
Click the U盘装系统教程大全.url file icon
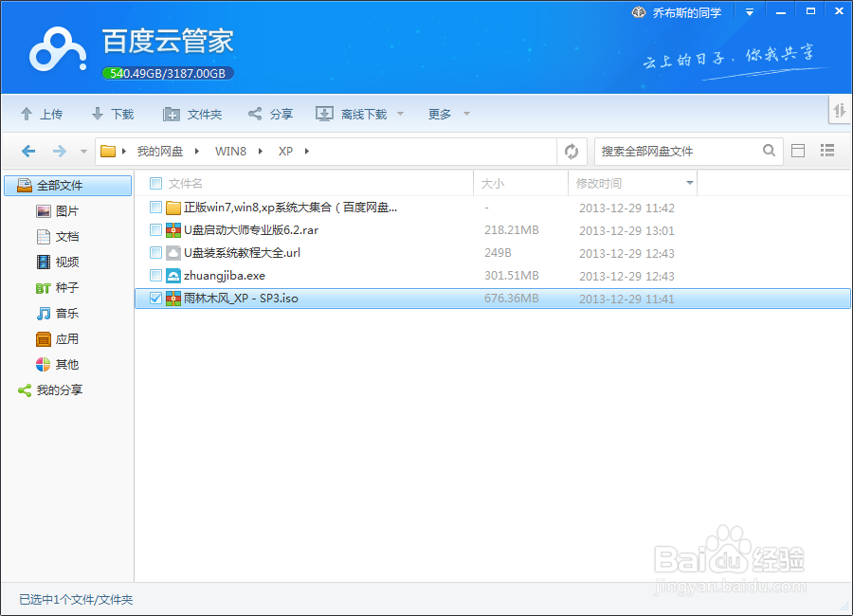(173, 253)
